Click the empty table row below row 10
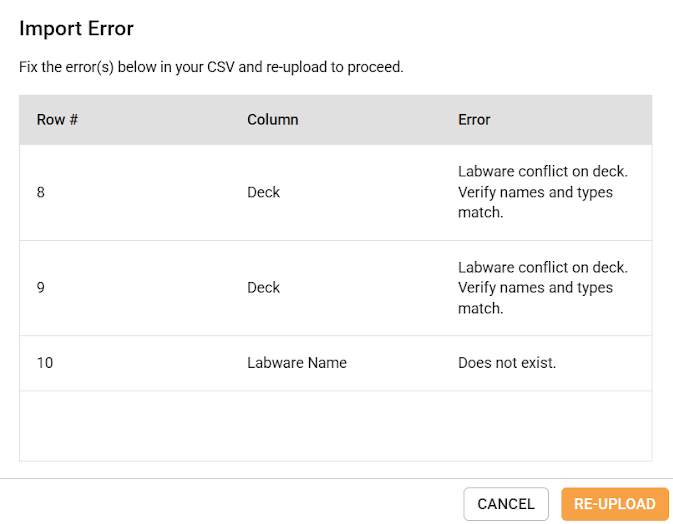Image resolution: width=673 pixels, height=524 pixels. pos(336,425)
